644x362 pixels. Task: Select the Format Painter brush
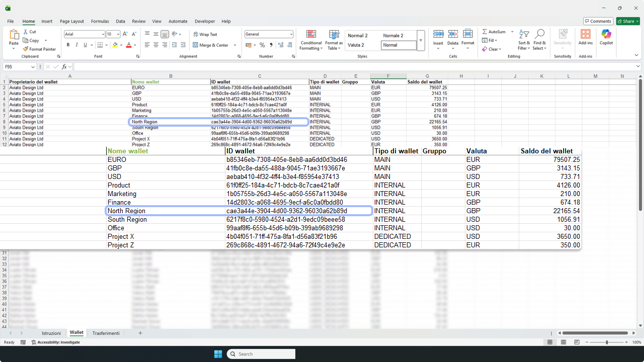point(26,49)
